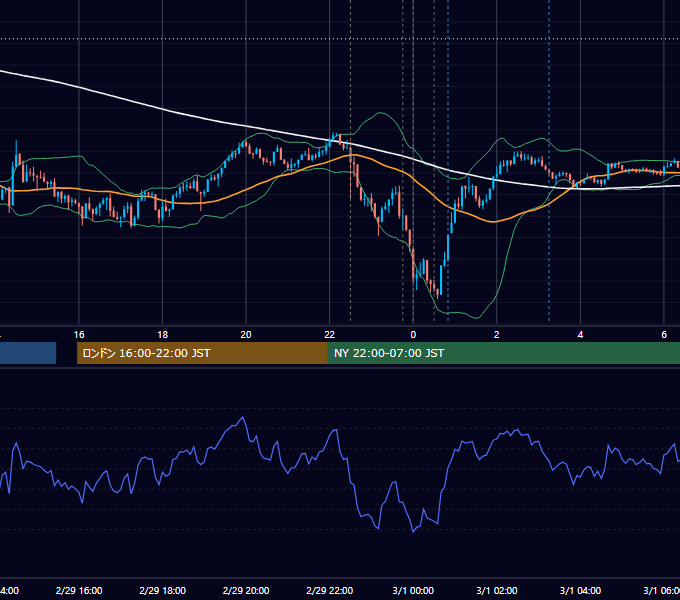
Task: Click the hour label 20 on chart axis
Action: [x=246, y=335]
